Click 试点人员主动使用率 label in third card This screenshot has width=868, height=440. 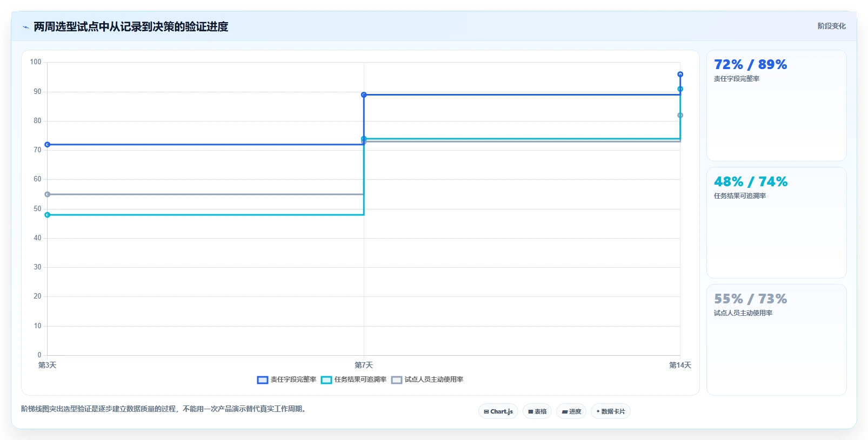pyautogui.click(x=743, y=313)
